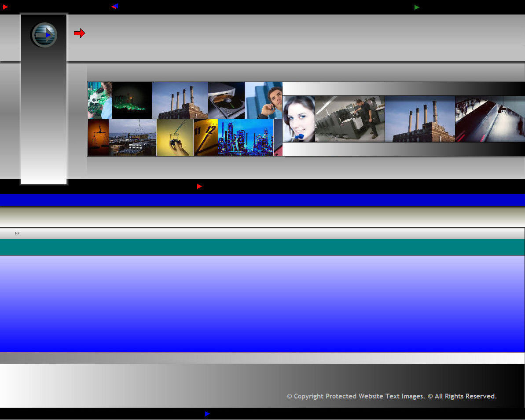The width and height of the screenshot is (525, 420).
Task: Open the CD drive tray thumbnail
Action: coord(226,100)
